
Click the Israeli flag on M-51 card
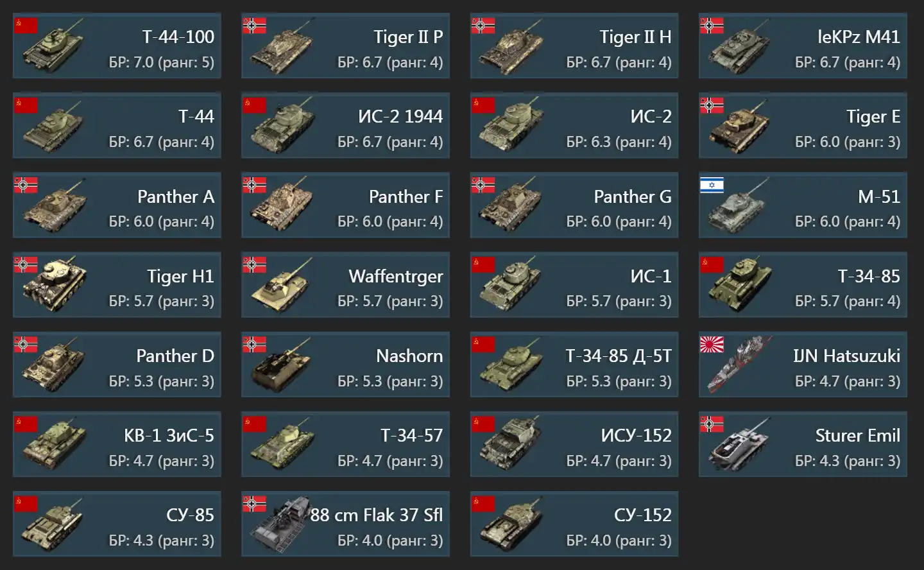tap(712, 186)
